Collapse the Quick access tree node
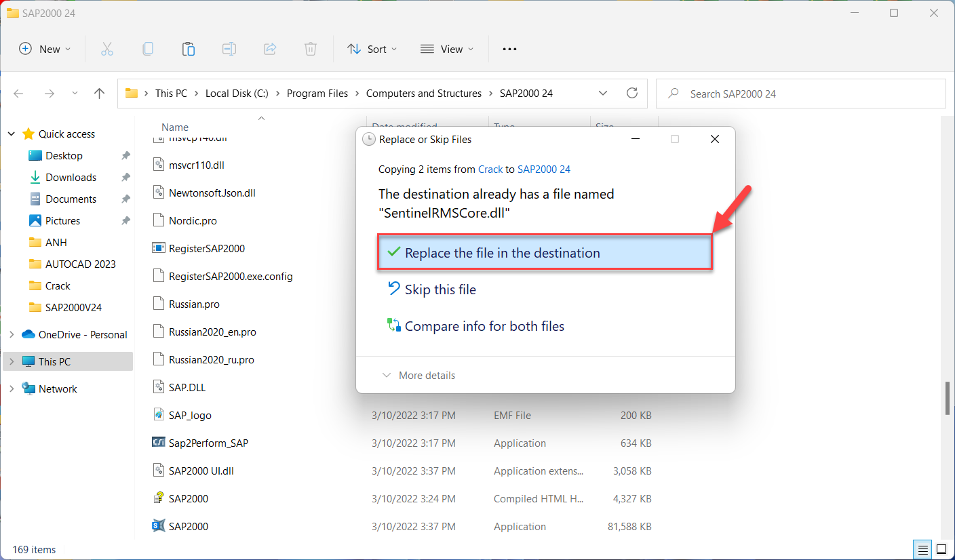This screenshot has width=955, height=560. (x=12, y=134)
